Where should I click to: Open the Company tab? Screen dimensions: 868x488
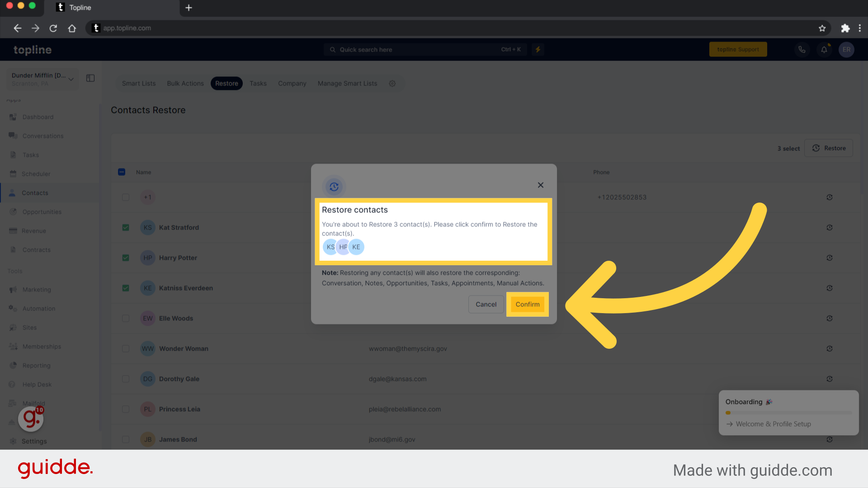click(x=292, y=84)
